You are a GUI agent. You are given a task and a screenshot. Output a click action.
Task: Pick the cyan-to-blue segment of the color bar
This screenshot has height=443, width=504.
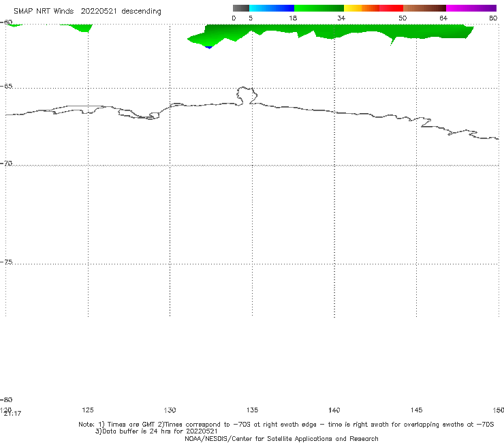tap(272, 8)
